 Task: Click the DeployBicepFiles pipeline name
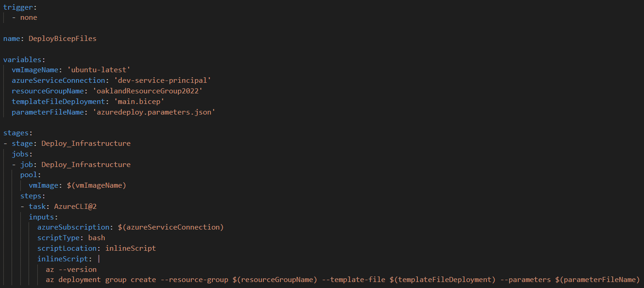(63, 39)
